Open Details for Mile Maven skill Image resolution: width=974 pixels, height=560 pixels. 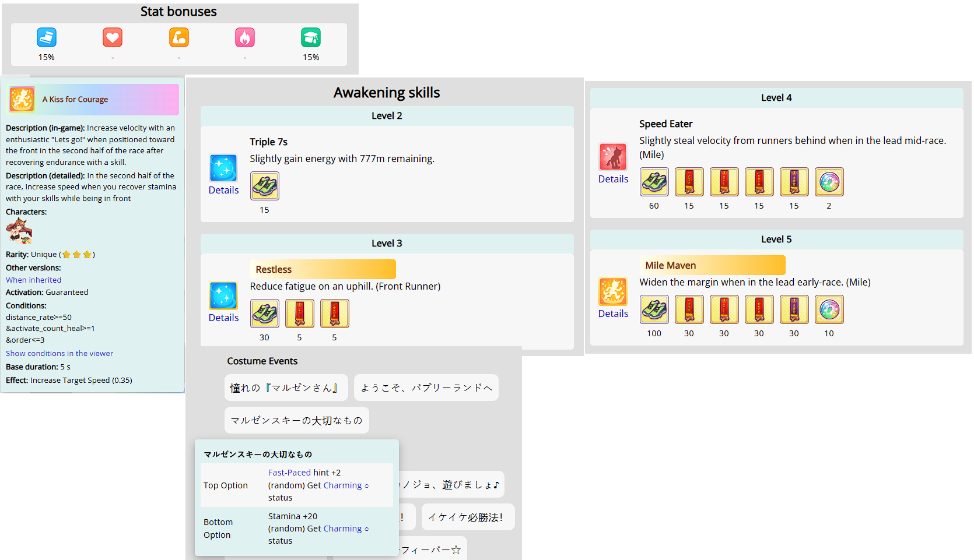click(614, 314)
